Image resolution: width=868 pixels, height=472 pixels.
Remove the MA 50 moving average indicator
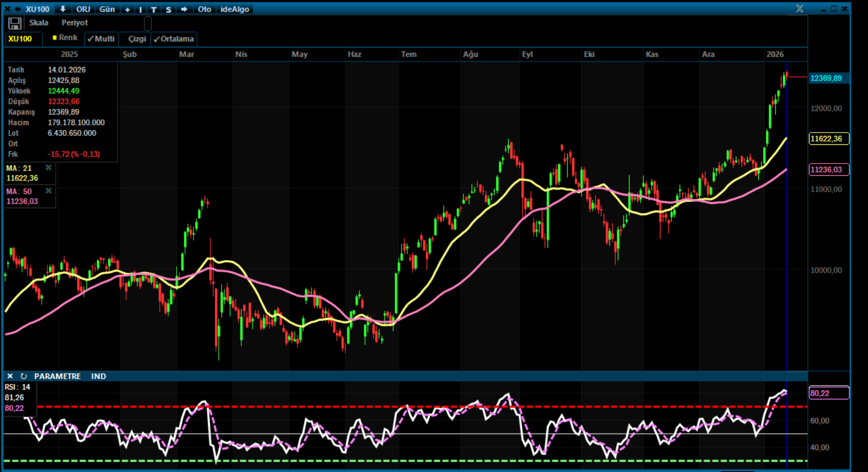pyautogui.click(x=48, y=191)
